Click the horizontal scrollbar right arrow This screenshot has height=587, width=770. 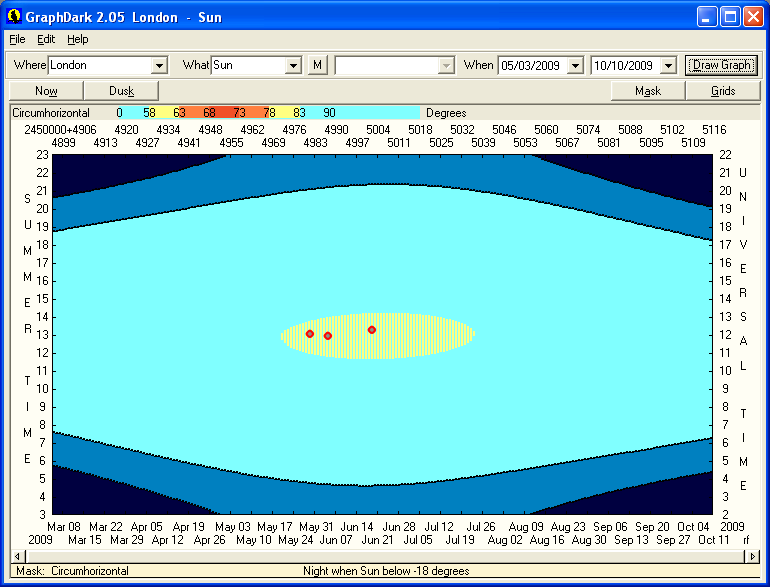[754, 556]
